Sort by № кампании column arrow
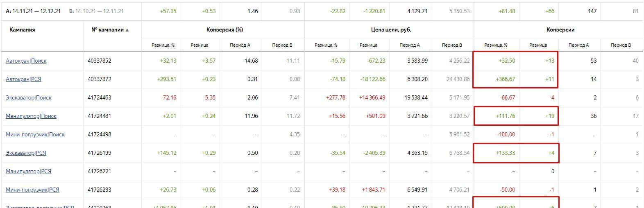The height and width of the screenshot is (208, 644). click(127, 30)
